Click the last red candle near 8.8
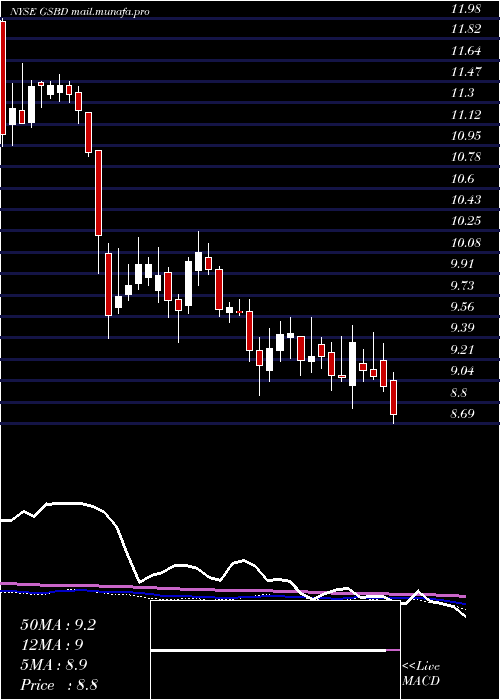 coord(393,397)
